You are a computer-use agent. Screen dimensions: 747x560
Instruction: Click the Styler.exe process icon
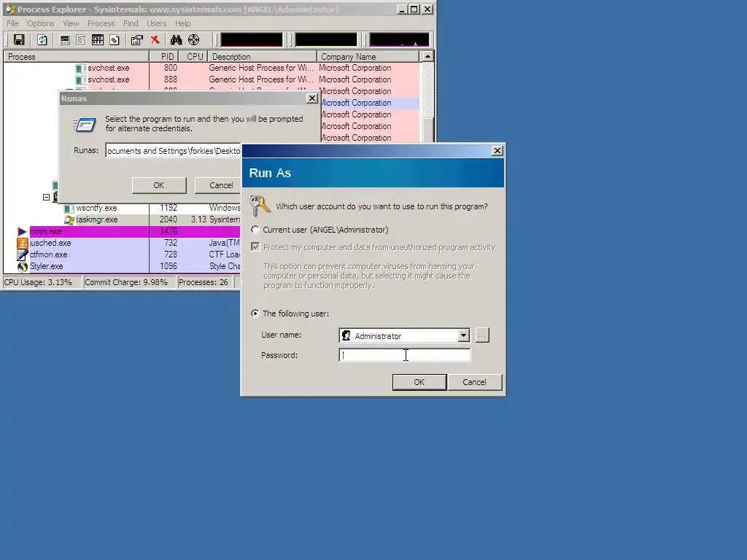23,266
